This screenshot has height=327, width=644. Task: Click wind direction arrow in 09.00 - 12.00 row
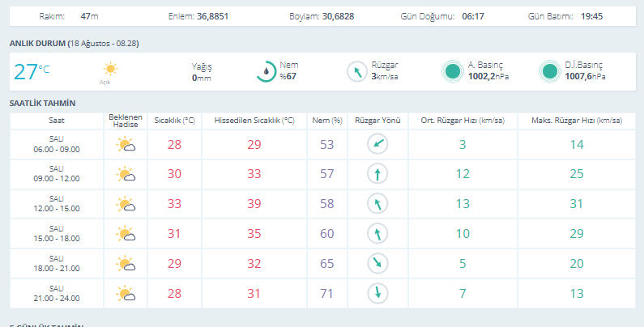click(377, 174)
